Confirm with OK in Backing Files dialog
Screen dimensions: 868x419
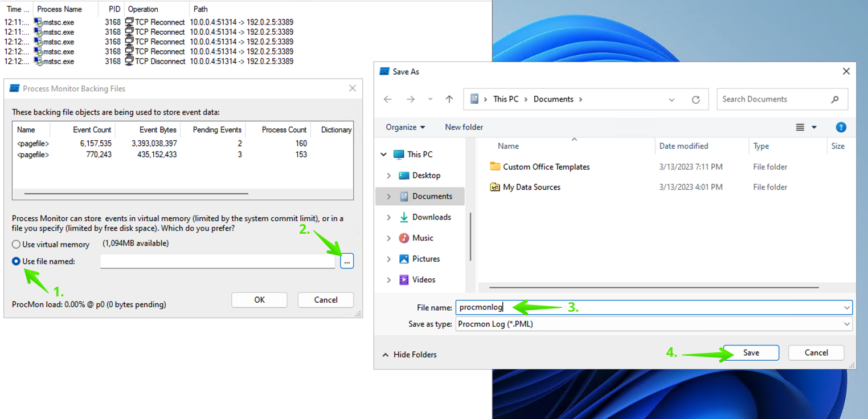pos(259,300)
